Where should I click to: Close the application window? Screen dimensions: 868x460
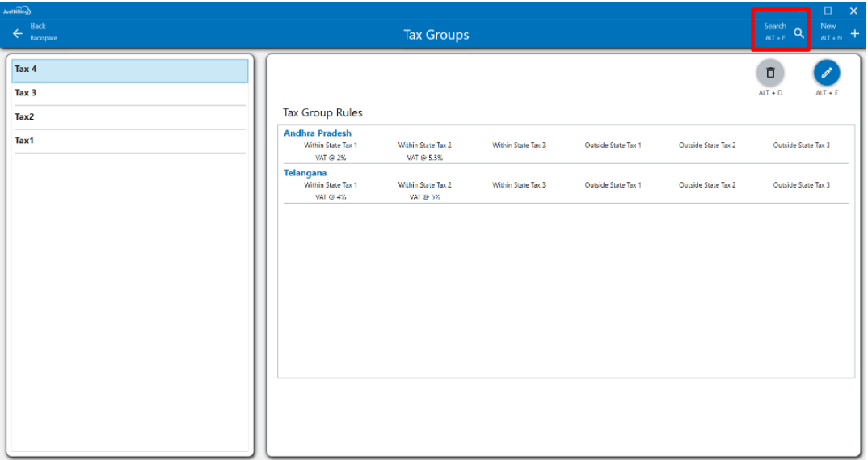click(853, 11)
